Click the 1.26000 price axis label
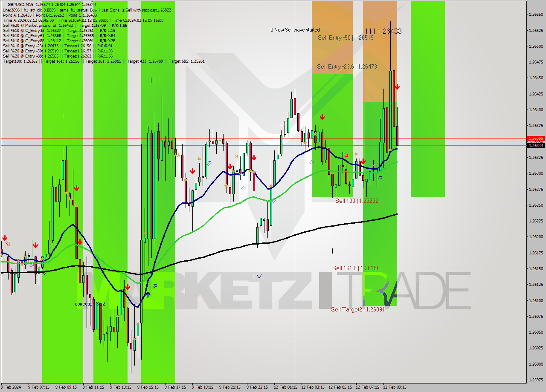 (x=535, y=364)
